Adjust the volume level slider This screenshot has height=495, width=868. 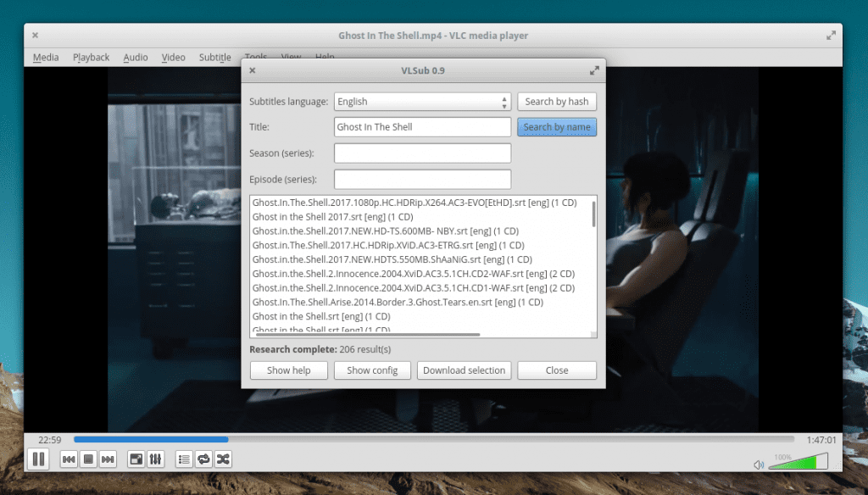tap(797, 463)
